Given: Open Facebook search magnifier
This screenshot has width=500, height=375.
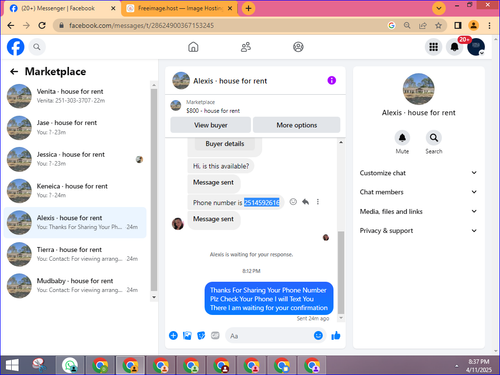Looking at the screenshot, I should click(37, 47).
